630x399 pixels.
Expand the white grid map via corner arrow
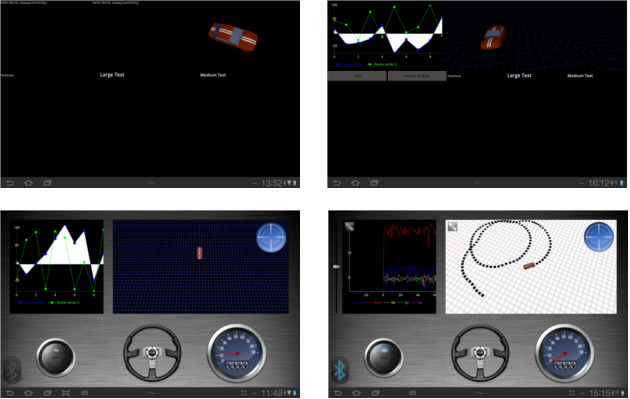click(x=452, y=227)
